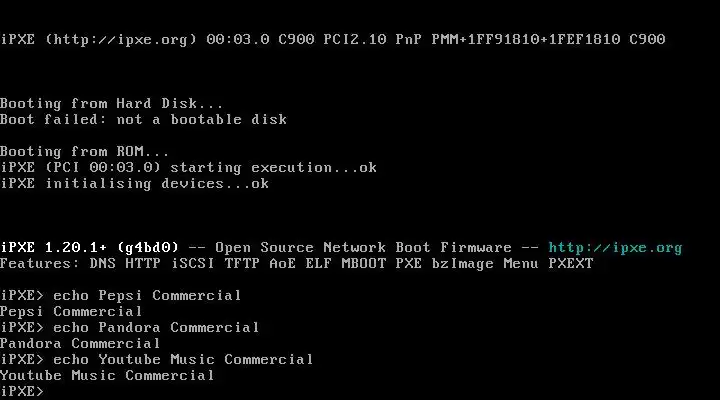Click the cyan http://ipxe.org link
The height and width of the screenshot is (400, 720).
[615, 248]
